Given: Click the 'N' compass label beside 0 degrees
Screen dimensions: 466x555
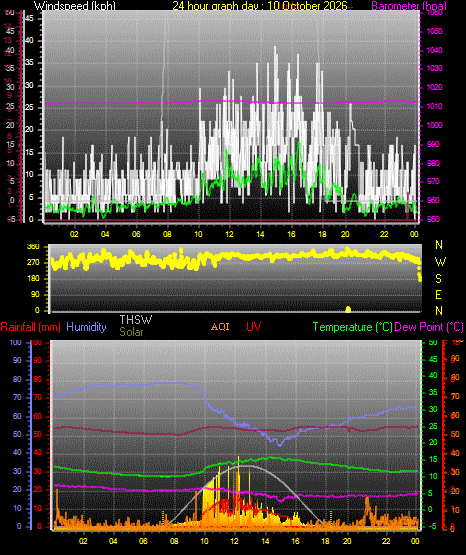Looking at the screenshot, I should tap(439, 310).
